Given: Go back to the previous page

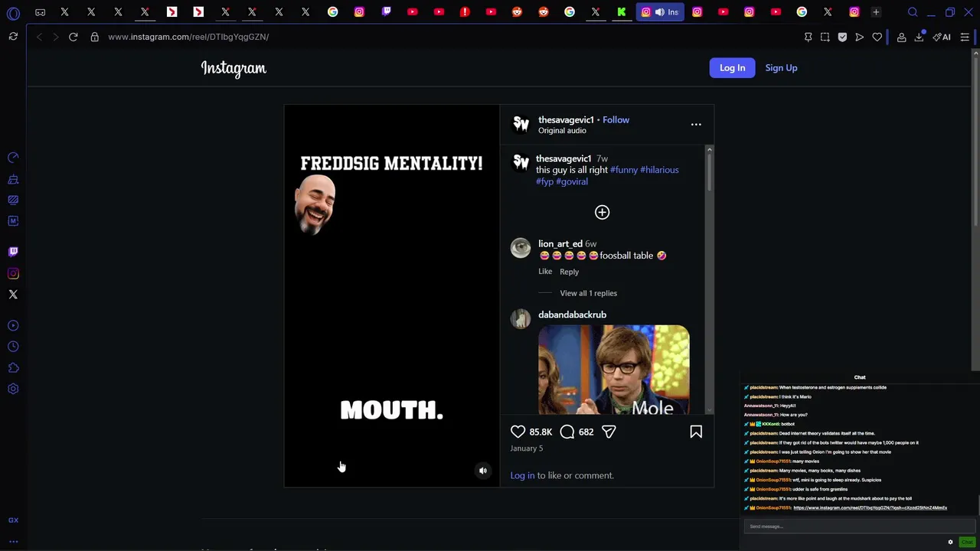Looking at the screenshot, I should [39, 37].
